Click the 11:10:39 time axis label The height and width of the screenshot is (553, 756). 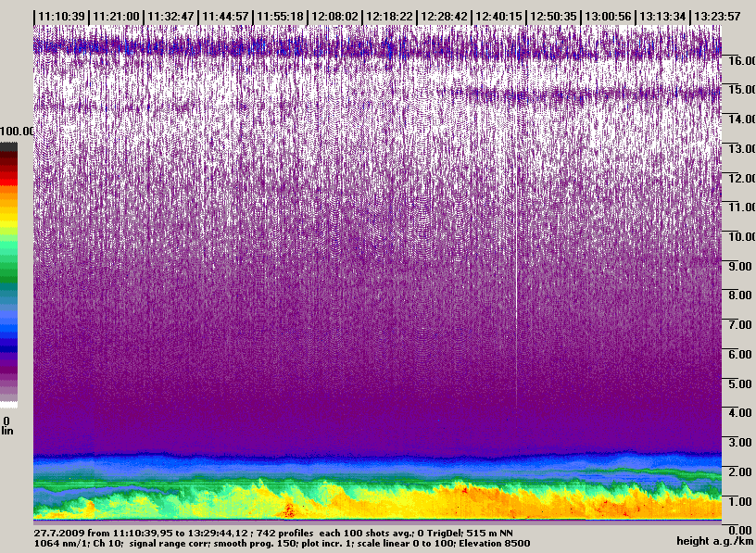61,17
